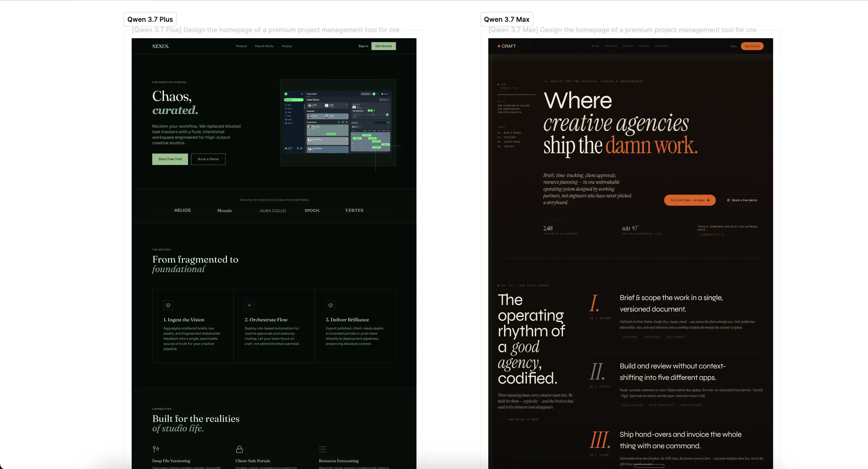Click index link 02 — Features

(506, 137)
